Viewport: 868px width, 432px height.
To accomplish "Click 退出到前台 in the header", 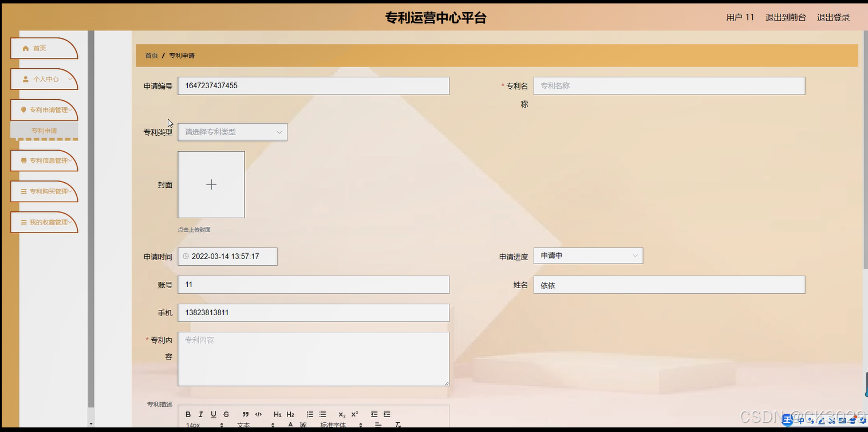I will (786, 18).
